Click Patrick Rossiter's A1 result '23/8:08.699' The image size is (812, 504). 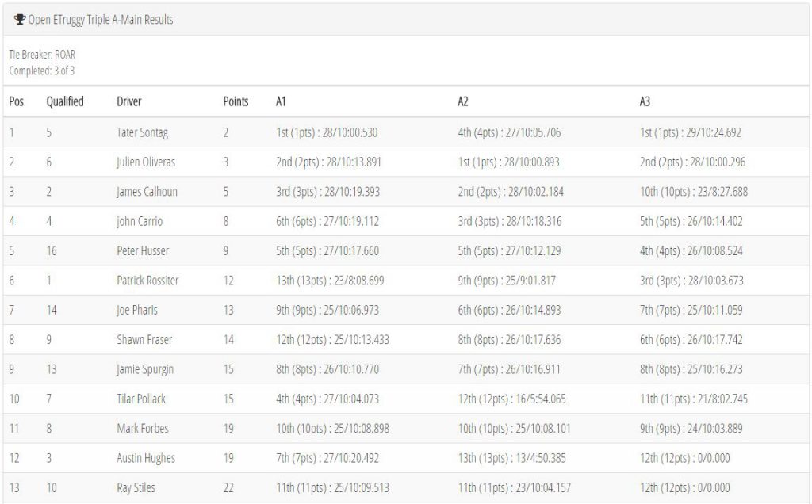pyautogui.click(x=359, y=281)
